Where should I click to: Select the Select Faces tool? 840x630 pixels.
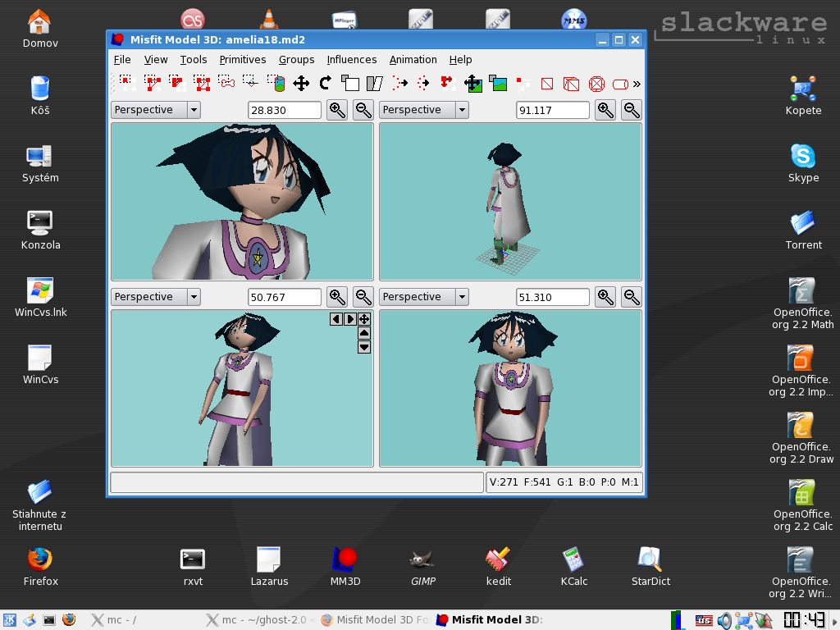151,83
